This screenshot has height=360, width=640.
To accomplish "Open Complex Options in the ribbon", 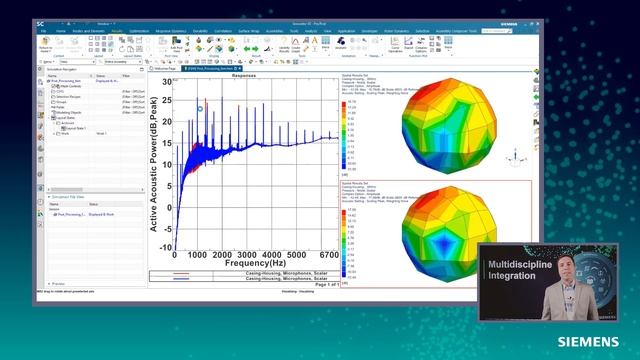I will (421, 44).
